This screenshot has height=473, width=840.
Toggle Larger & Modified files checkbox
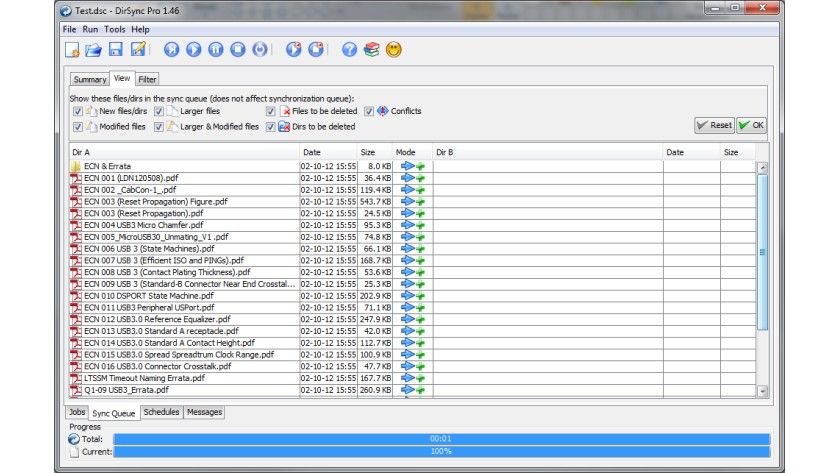point(159,126)
